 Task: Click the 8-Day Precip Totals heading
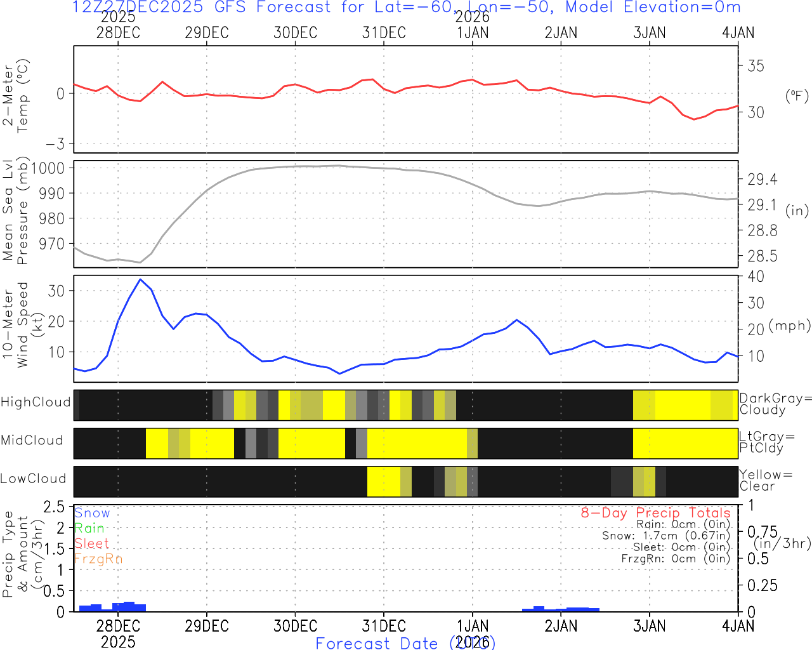tap(655, 513)
